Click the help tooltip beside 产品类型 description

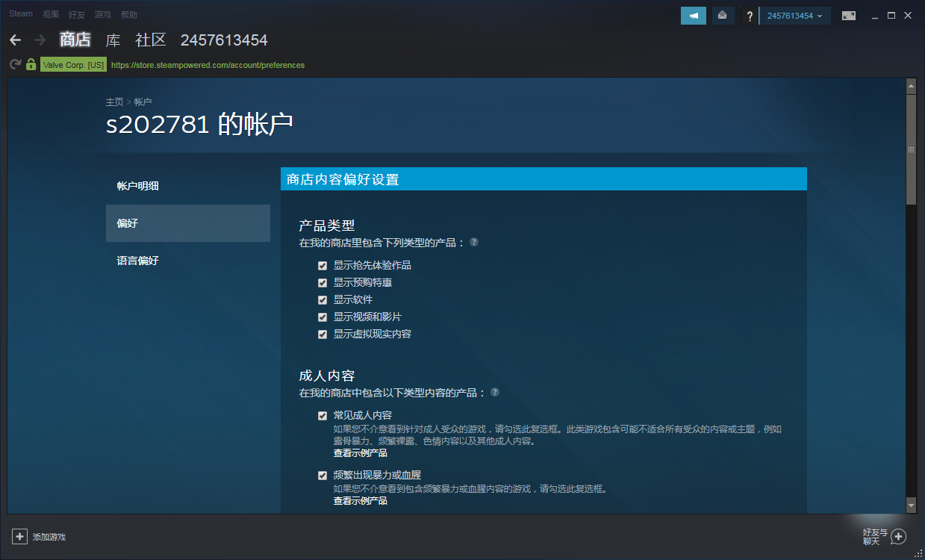click(x=474, y=243)
